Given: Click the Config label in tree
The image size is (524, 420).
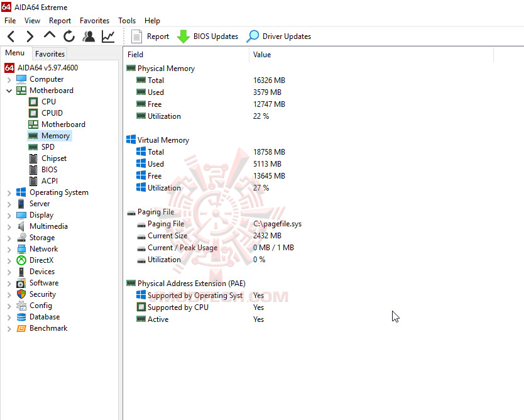Looking at the screenshot, I should point(41,306).
